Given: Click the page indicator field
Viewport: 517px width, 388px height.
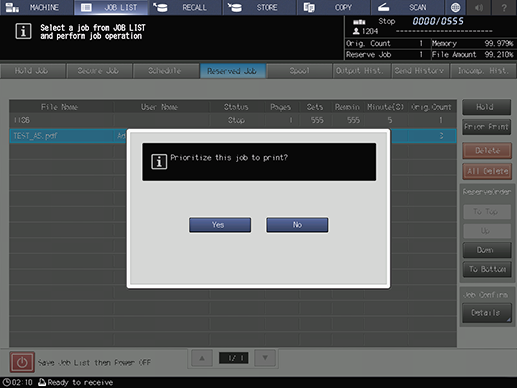Looking at the screenshot, I should point(233,358).
